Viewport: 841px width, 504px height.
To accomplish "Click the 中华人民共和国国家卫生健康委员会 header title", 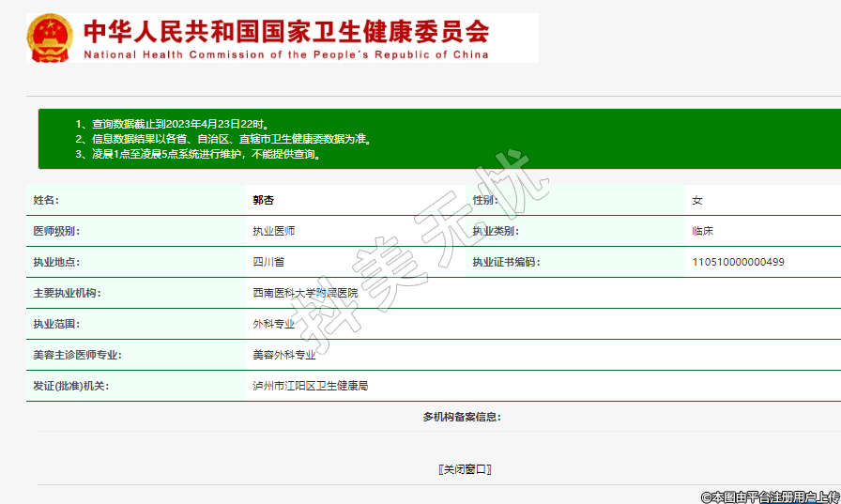I will (x=286, y=32).
